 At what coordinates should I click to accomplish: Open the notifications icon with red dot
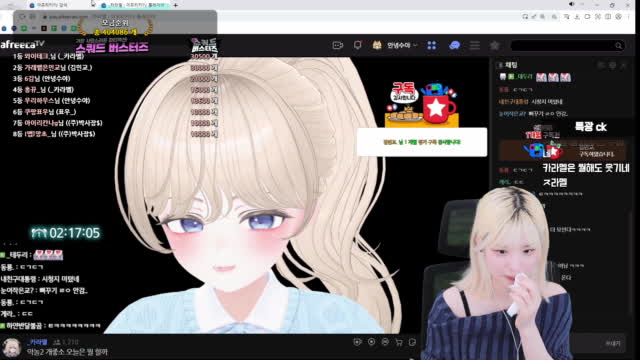[x=358, y=45]
